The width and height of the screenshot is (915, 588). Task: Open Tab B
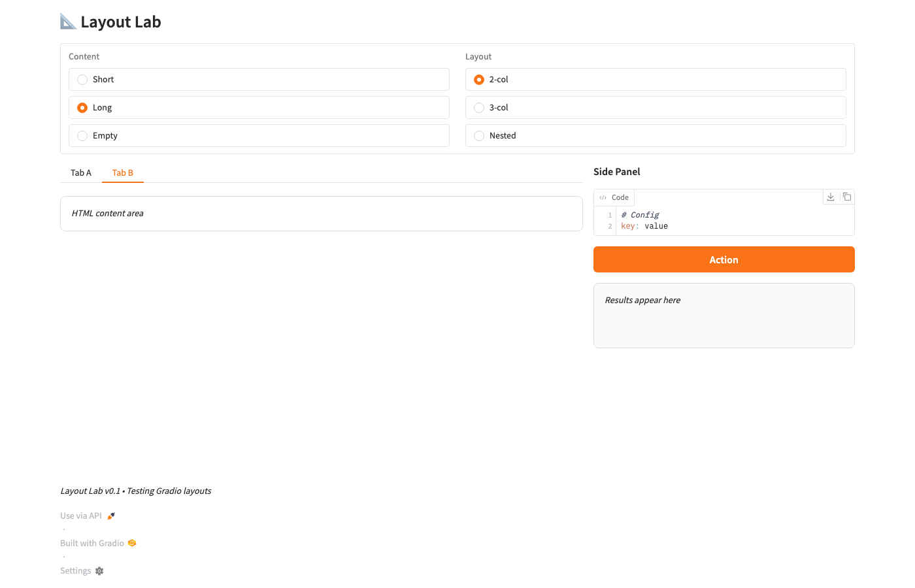123,173
